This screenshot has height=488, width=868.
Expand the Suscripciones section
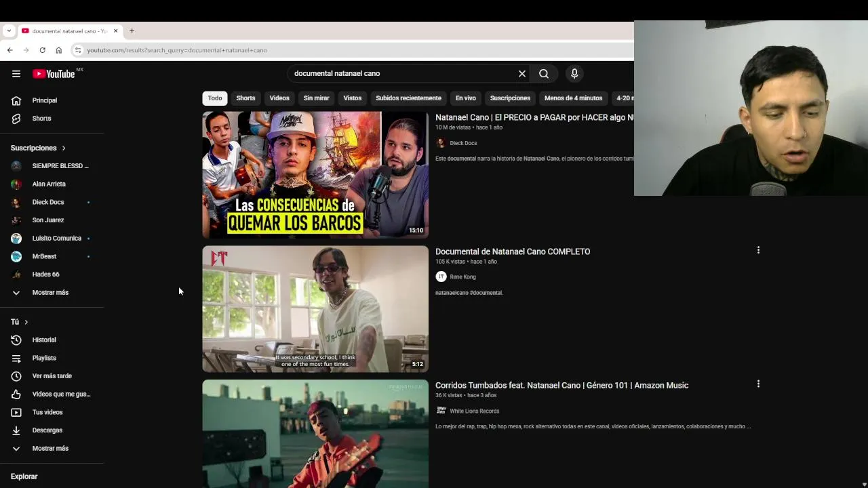click(x=38, y=148)
